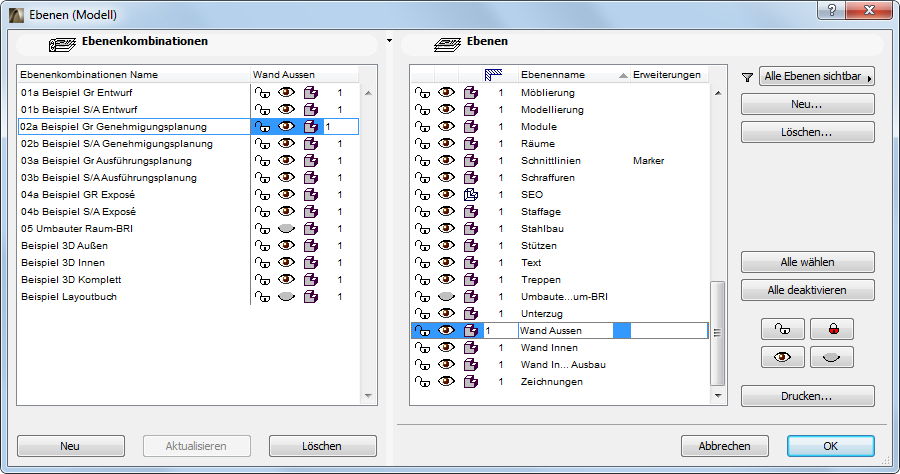The height and width of the screenshot is (474, 900).
Task: Hide the Möblierung layer
Action: 446,92
